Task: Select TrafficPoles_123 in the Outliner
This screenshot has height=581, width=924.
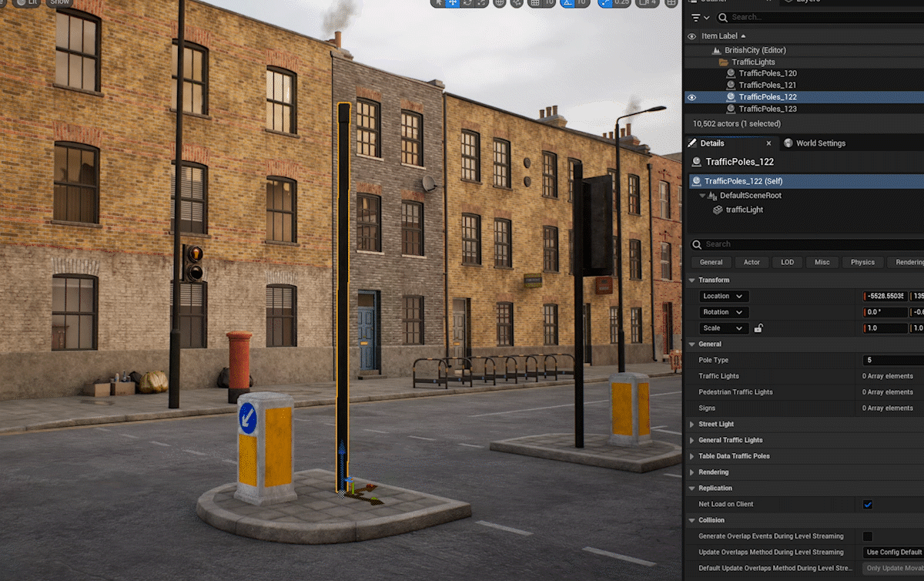Action: point(768,109)
